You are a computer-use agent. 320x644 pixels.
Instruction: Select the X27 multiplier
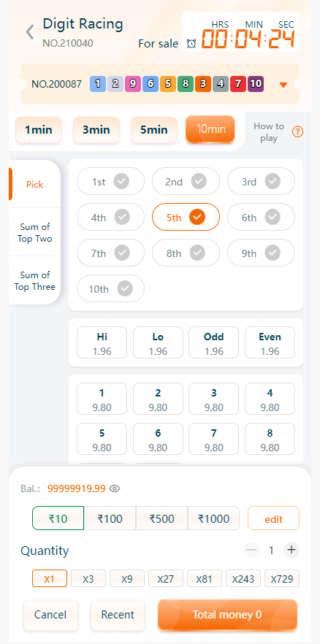166,579
